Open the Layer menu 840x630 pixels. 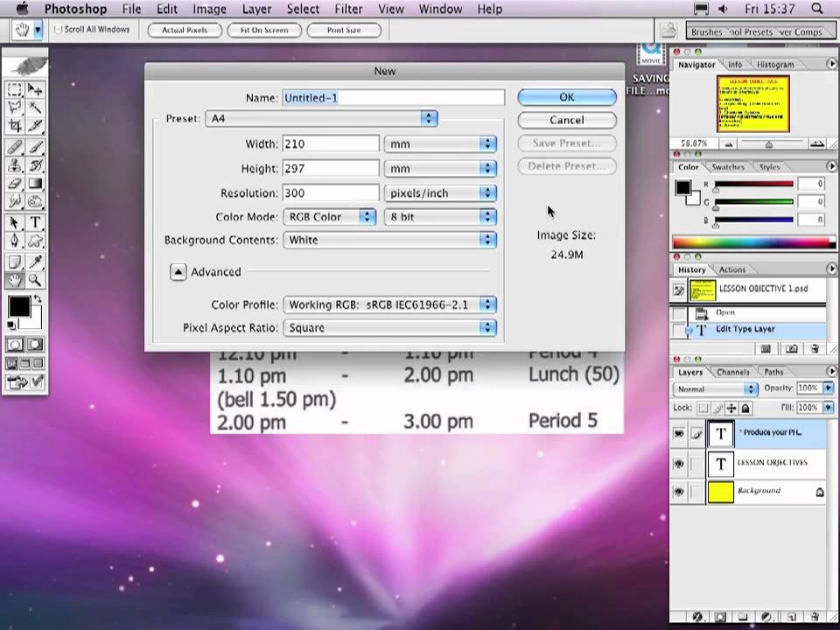click(256, 9)
